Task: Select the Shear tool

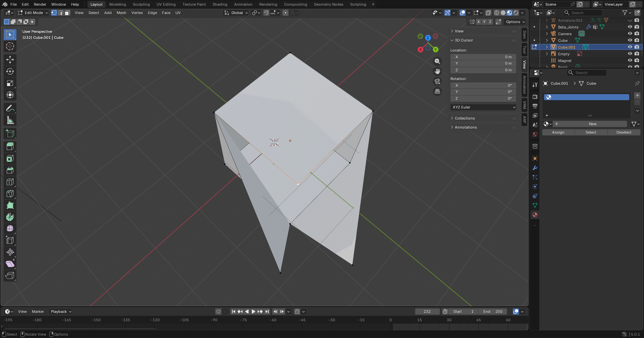Action: tap(10, 264)
